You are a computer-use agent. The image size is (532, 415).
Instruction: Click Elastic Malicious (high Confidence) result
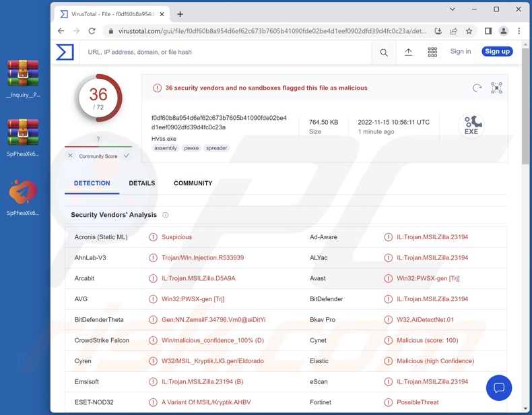[435, 361]
